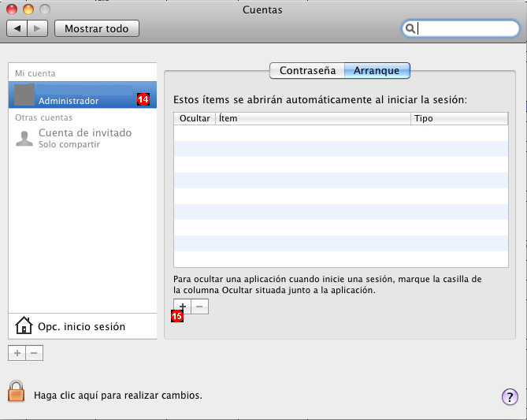Click the lock icon to make changes

coord(16,391)
